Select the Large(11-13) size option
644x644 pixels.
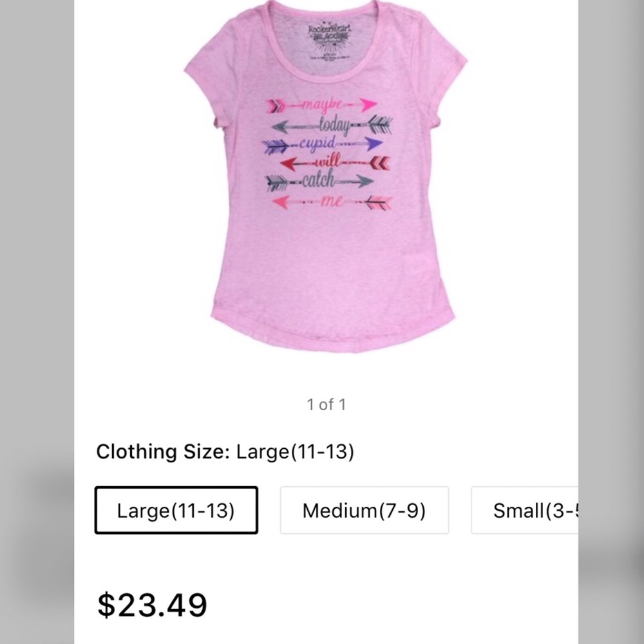pyautogui.click(x=176, y=510)
